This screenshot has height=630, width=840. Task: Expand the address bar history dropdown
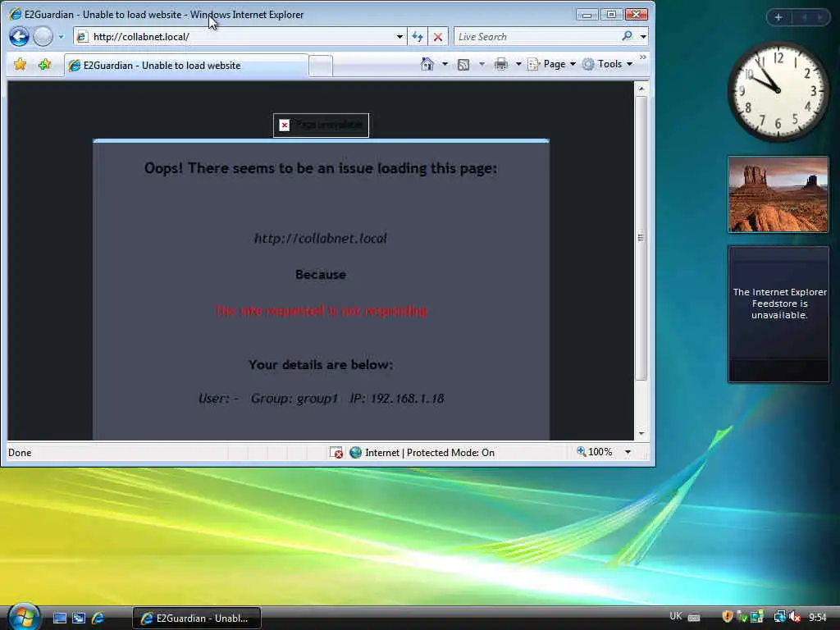coord(399,37)
